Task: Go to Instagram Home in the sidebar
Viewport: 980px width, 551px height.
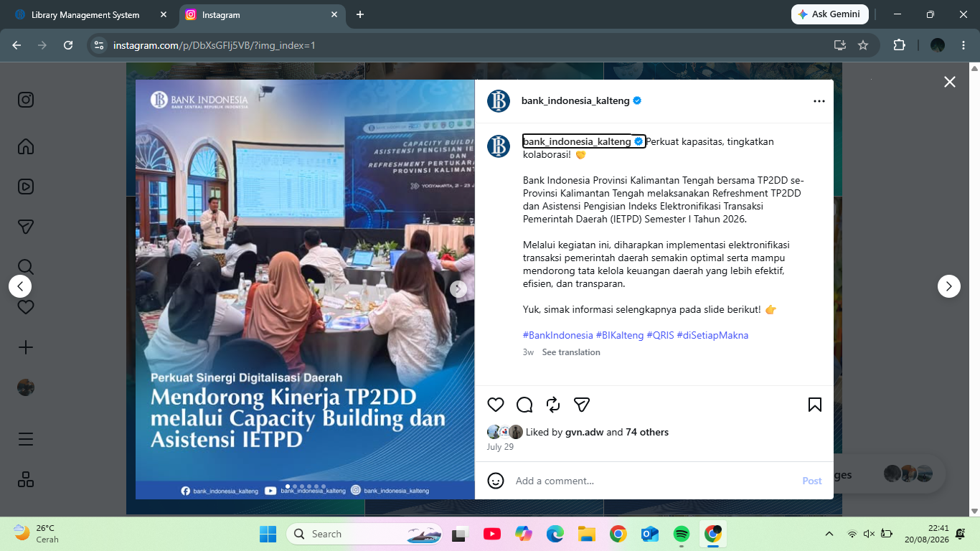Action: click(26, 146)
